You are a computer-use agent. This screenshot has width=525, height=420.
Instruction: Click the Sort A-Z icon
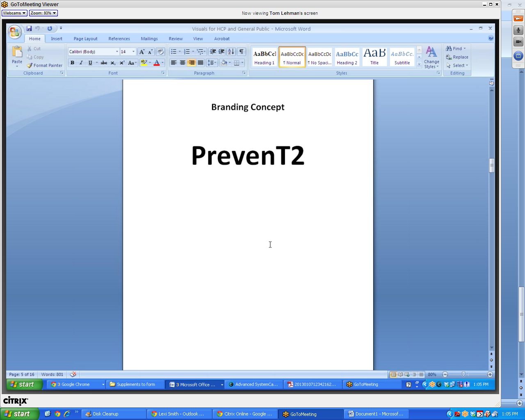(231, 52)
